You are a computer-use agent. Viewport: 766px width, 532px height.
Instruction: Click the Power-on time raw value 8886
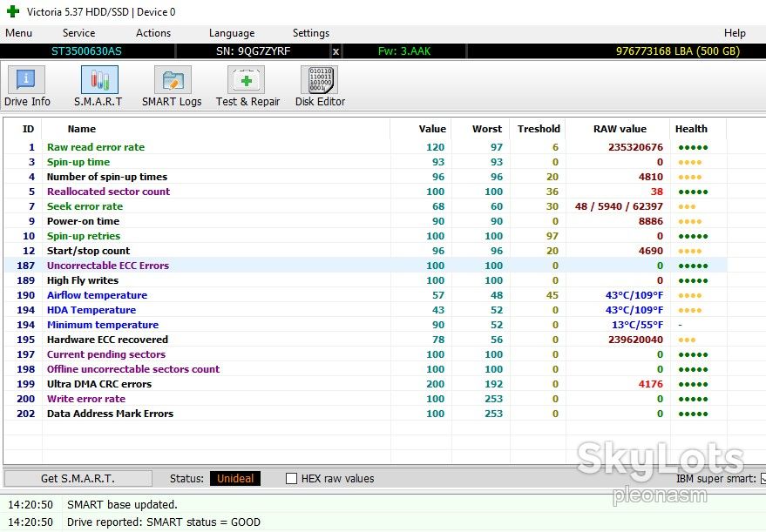pos(651,221)
